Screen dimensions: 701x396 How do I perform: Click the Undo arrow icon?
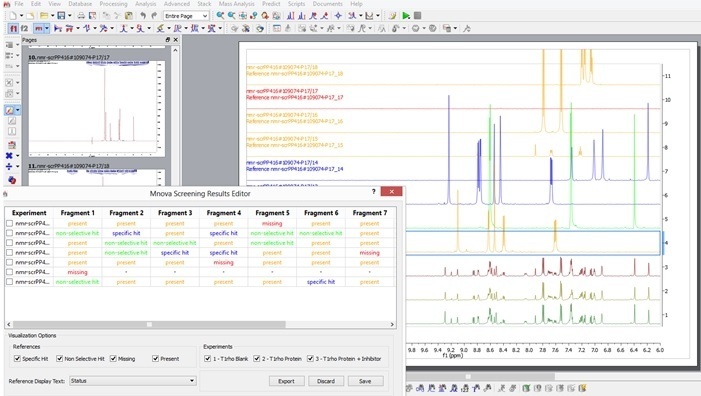[143, 16]
